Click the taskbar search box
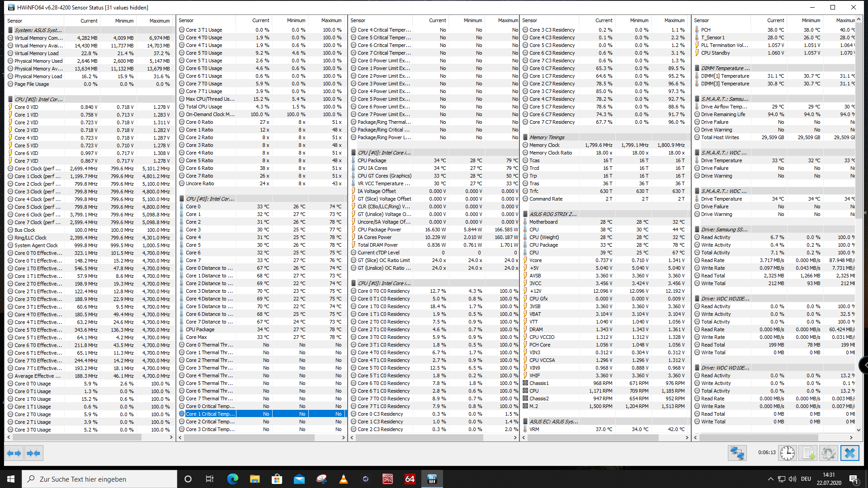Screen dimensions: 868x488 click(x=99, y=479)
